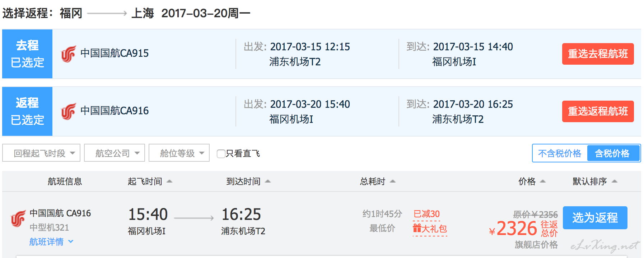The width and height of the screenshot is (644, 258).
Task: Click the gift box icon for 大礼包
Action: point(417,228)
